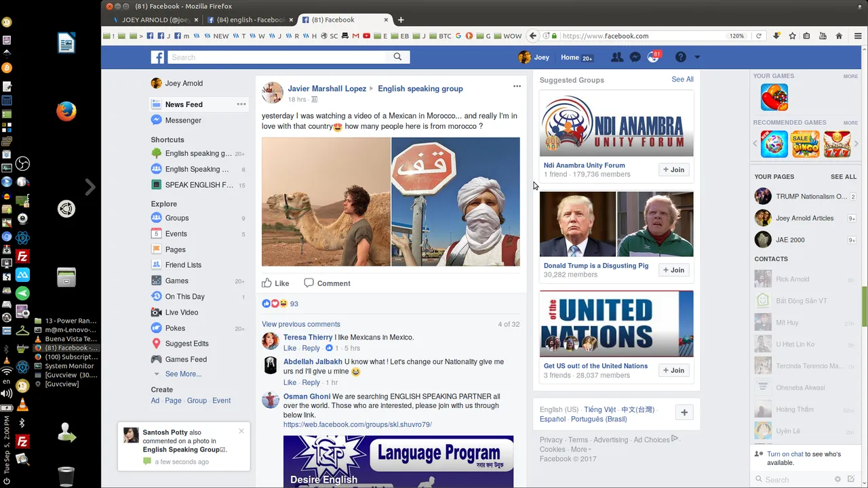Viewport: 868px width, 488px height.
Task: Join Donald Trump is a Disgusting Pig group
Action: (x=673, y=270)
